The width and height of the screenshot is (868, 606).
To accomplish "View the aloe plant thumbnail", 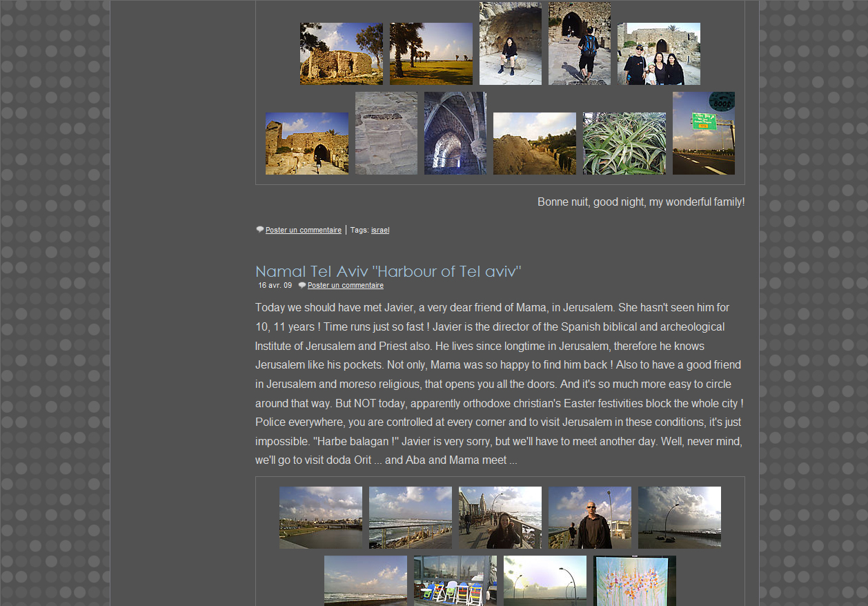I will click(x=624, y=144).
